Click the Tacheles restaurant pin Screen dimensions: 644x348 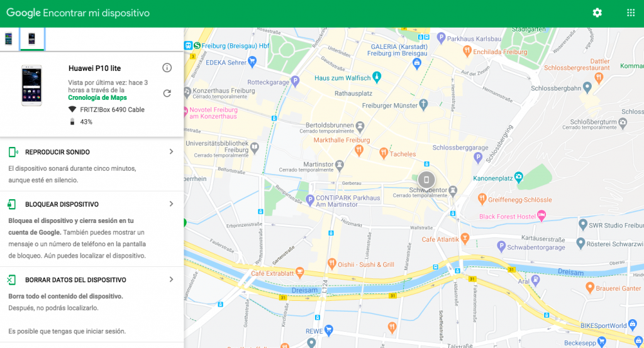pos(384,153)
